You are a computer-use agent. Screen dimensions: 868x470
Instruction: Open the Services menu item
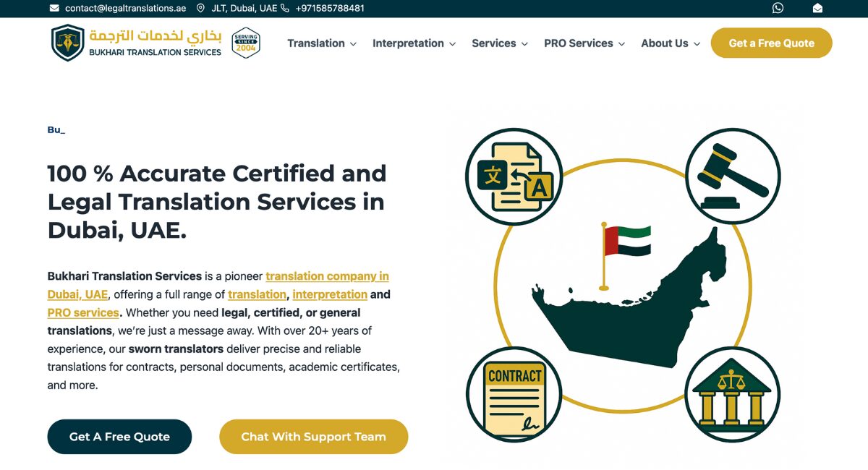(x=494, y=43)
